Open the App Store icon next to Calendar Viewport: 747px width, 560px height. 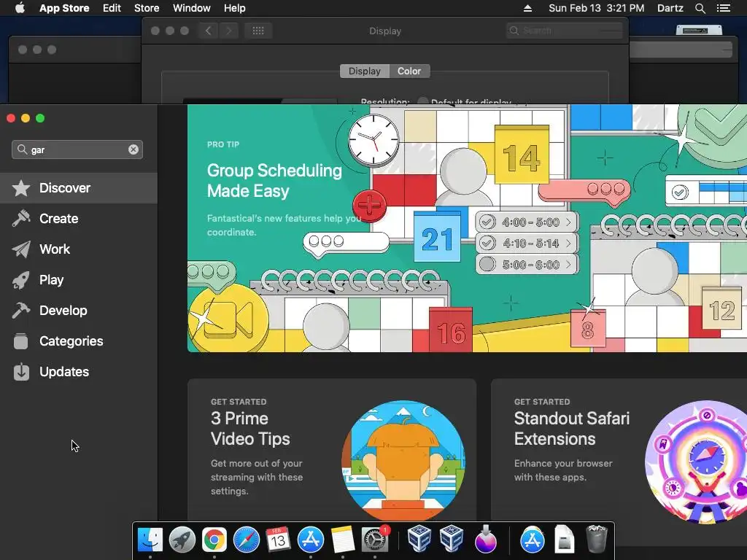(311, 540)
